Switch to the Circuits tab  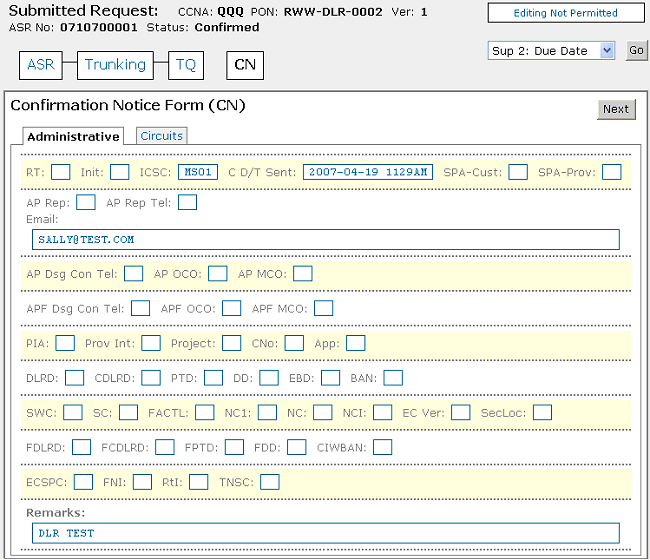pyautogui.click(x=161, y=136)
